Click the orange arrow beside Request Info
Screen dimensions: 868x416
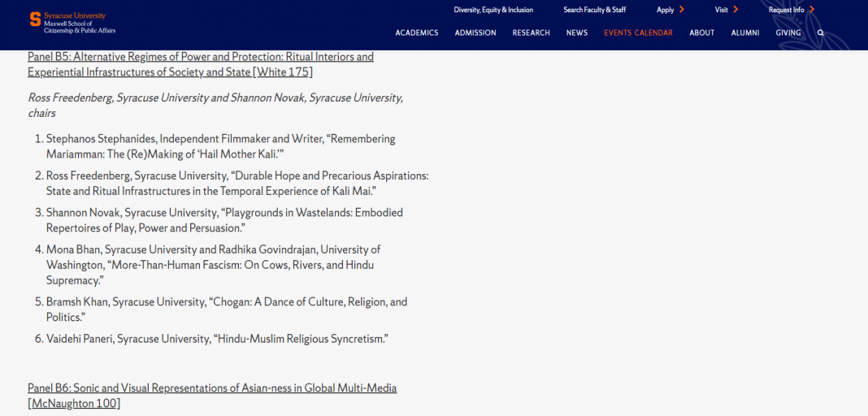[x=812, y=10]
